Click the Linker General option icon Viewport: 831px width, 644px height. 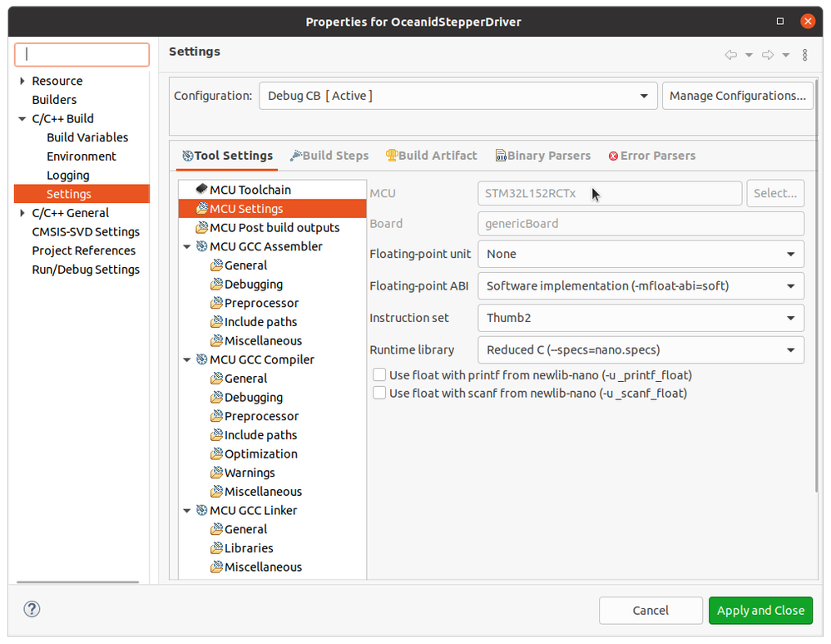point(216,529)
